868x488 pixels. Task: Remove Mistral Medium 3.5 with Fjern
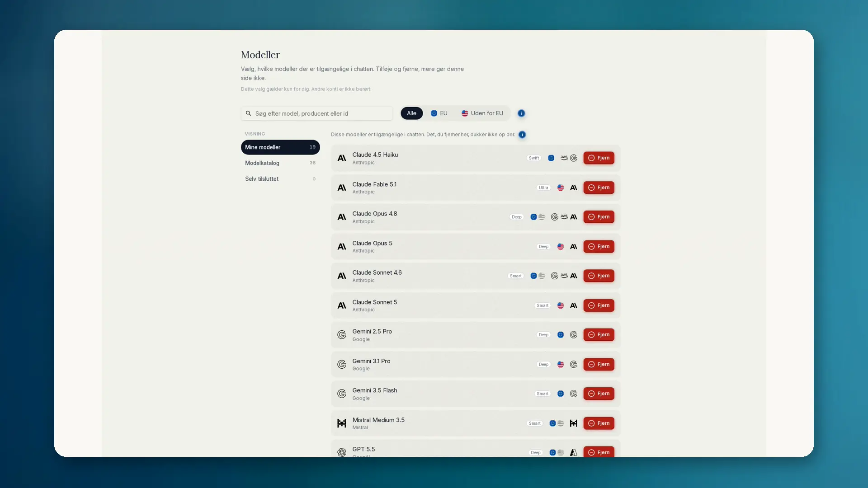pos(599,423)
